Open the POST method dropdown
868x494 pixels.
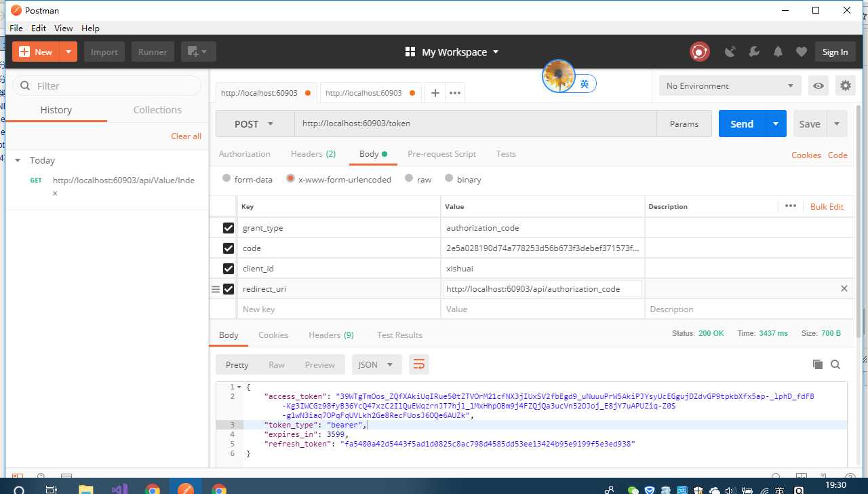[254, 123]
